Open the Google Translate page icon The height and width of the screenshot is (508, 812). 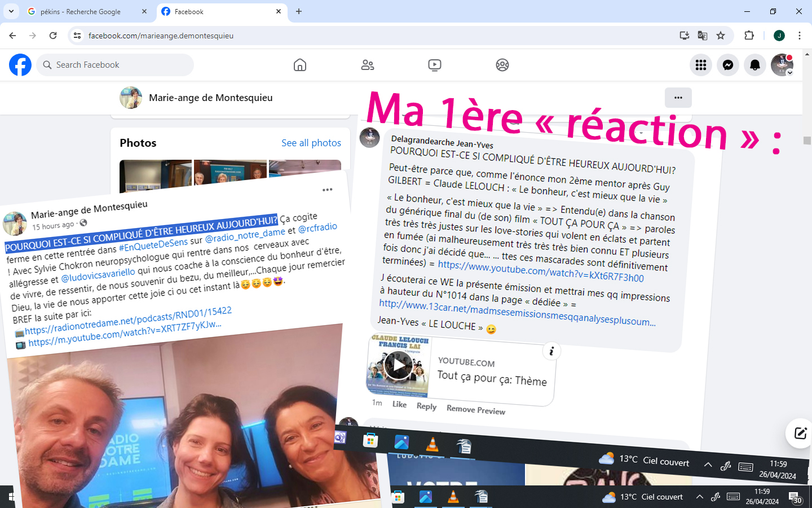pyautogui.click(x=703, y=36)
